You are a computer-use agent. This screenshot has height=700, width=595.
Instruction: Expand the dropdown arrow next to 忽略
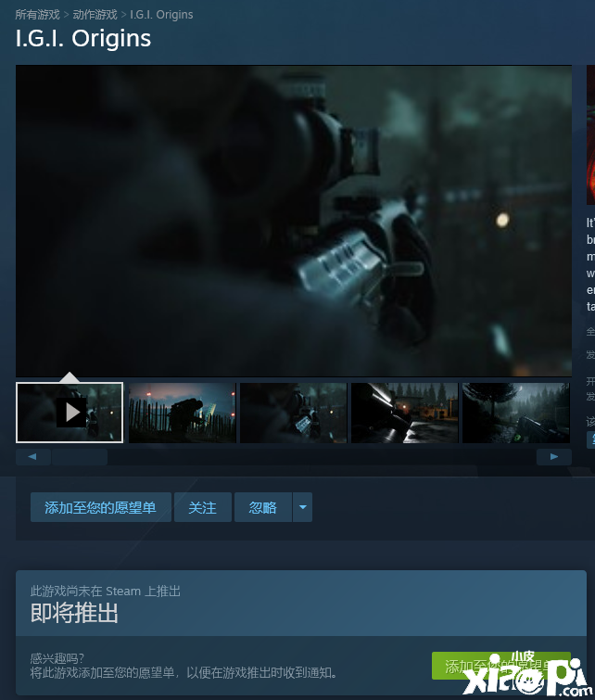[x=303, y=507]
